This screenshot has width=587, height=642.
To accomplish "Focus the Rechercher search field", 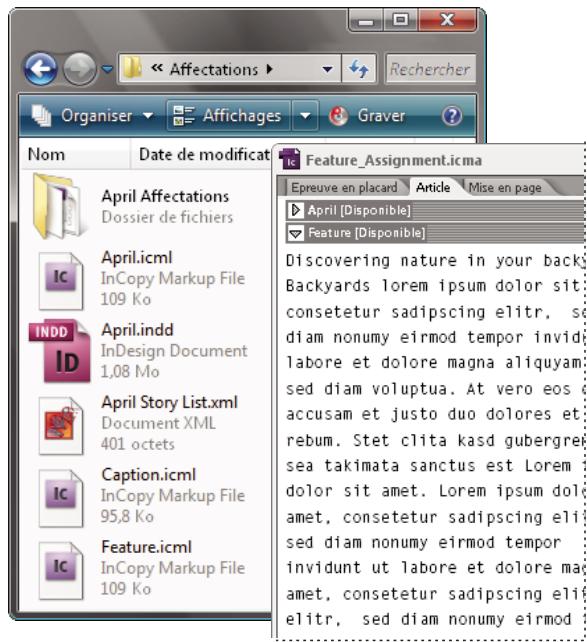I will 431,69.
